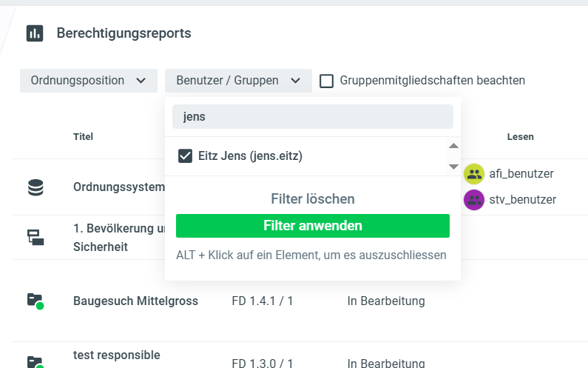Click into the search field containing 'jens'
The width and height of the screenshot is (588, 368).
click(312, 117)
